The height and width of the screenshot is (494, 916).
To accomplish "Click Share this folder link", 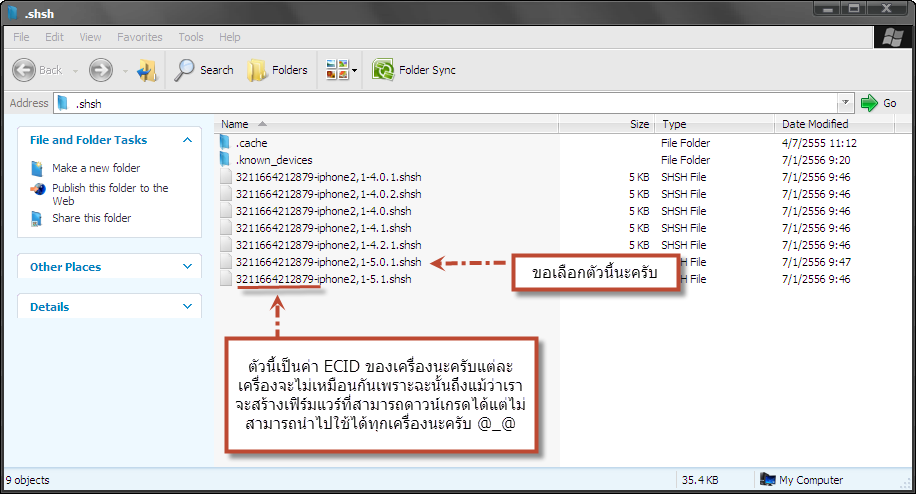I will (x=91, y=218).
